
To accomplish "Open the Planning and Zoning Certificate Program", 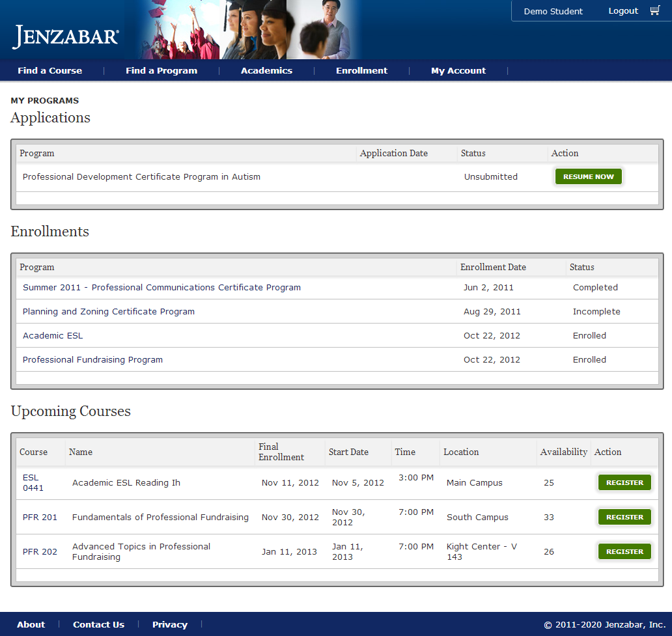I will 108,311.
